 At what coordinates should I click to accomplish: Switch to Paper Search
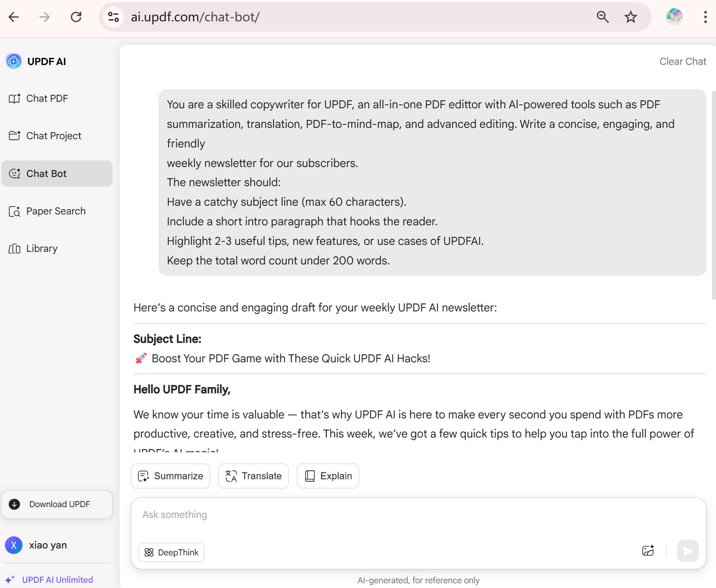pyautogui.click(x=56, y=211)
